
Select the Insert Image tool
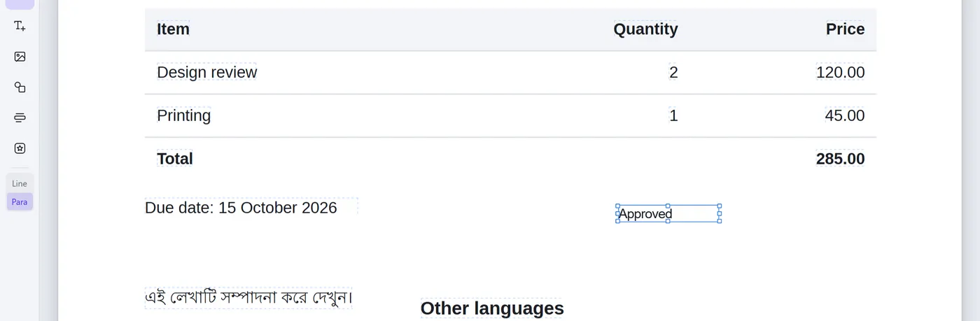point(20,57)
